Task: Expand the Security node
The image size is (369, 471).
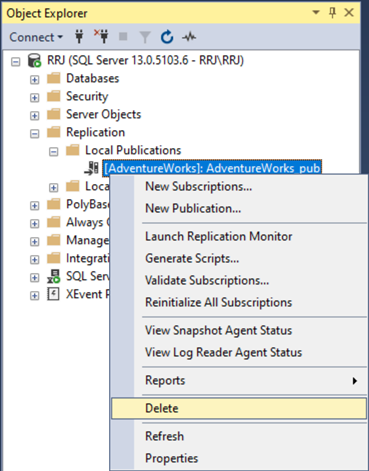Action: tap(35, 98)
